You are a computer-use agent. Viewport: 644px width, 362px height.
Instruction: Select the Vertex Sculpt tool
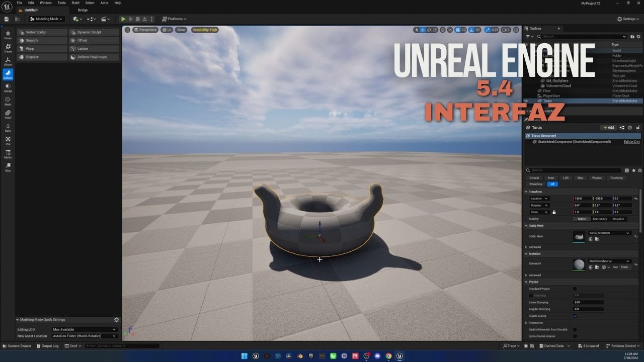pyautogui.click(x=42, y=32)
